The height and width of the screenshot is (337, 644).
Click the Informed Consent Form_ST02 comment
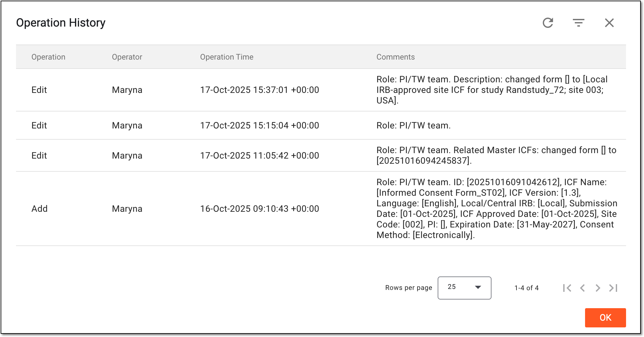(x=497, y=209)
